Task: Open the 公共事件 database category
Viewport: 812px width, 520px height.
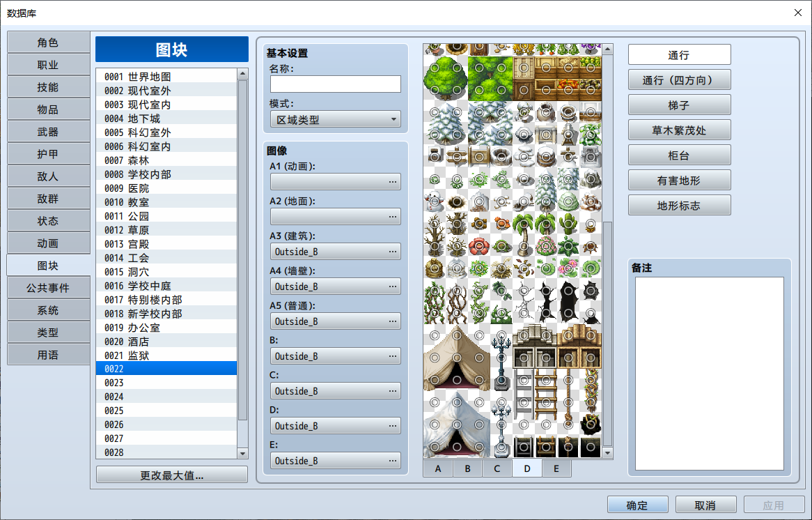Action: click(x=48, y=288)
